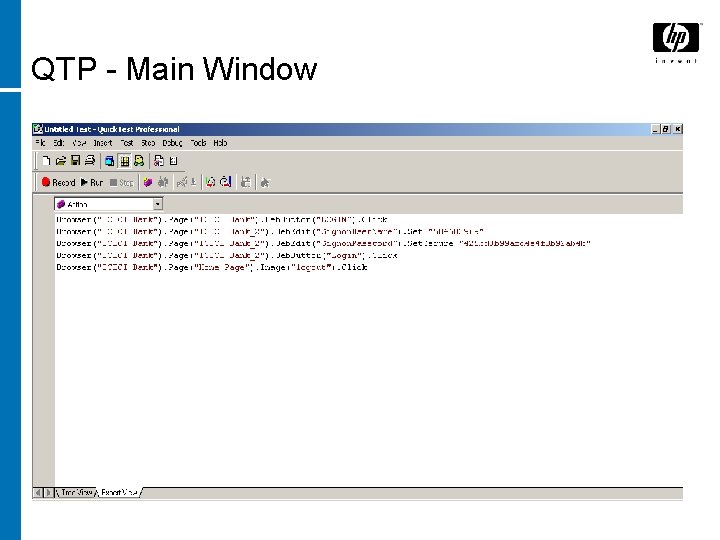Switch to the Expert View tab
This screenshot has width=720, height=540.
coord(119,492)
